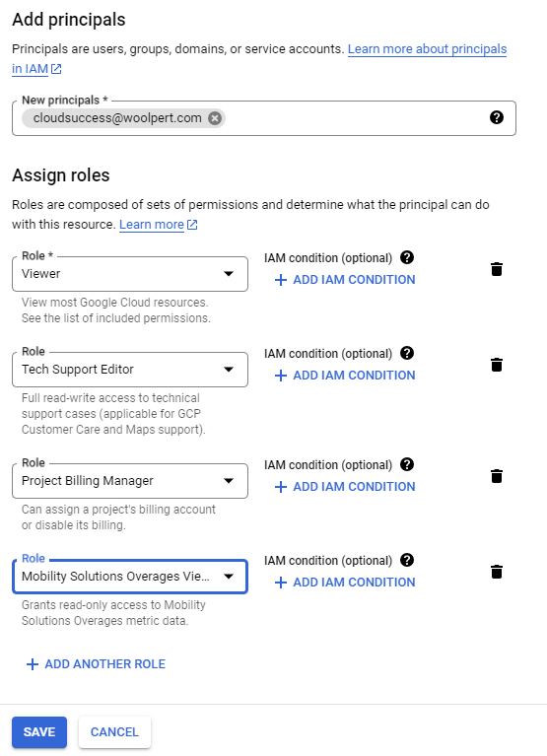Screen dimensions: 547x756
Task: Trash the Mobility Solutions Overages role
Action: (497, 572)
